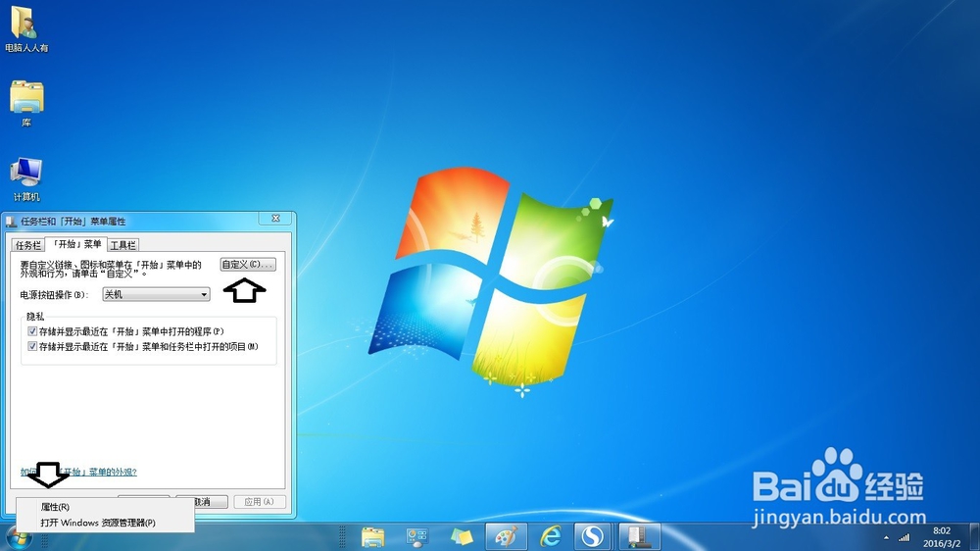980x551 pixels.
Task: Switch to Sogou browser on the taskbar
Action: pyautogui.click(x=593, y=537)
